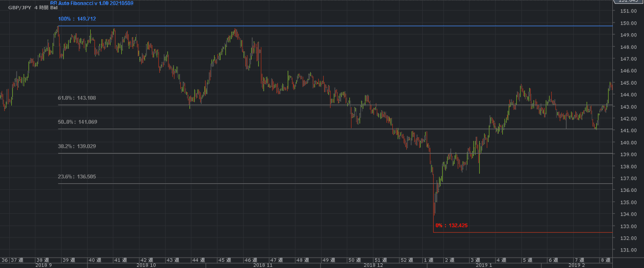Image resolution: width=644 pixels, height=268 pixels.
Task: Select the 50.0% : 141.069 Fibonacci label
Action: coord(77,122)
